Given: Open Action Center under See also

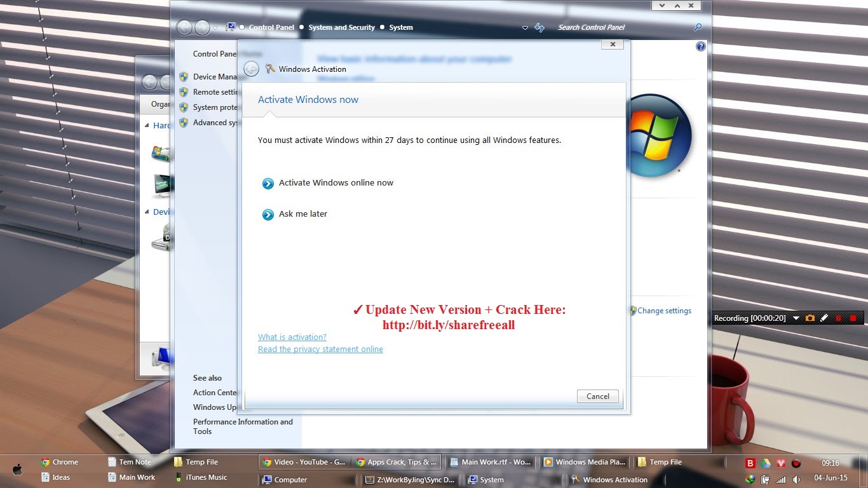Looking at the screenshot, I should [x=215, y=393].
